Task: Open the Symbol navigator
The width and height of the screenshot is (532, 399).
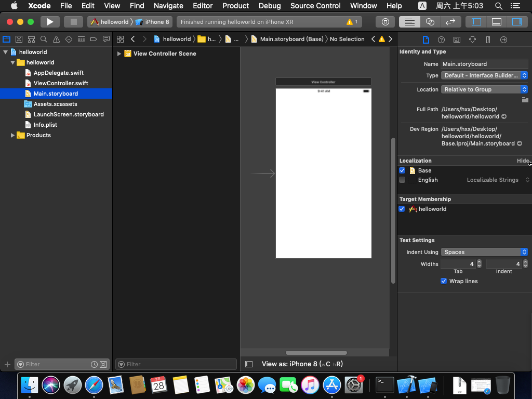Action: (x=31, y=39)
